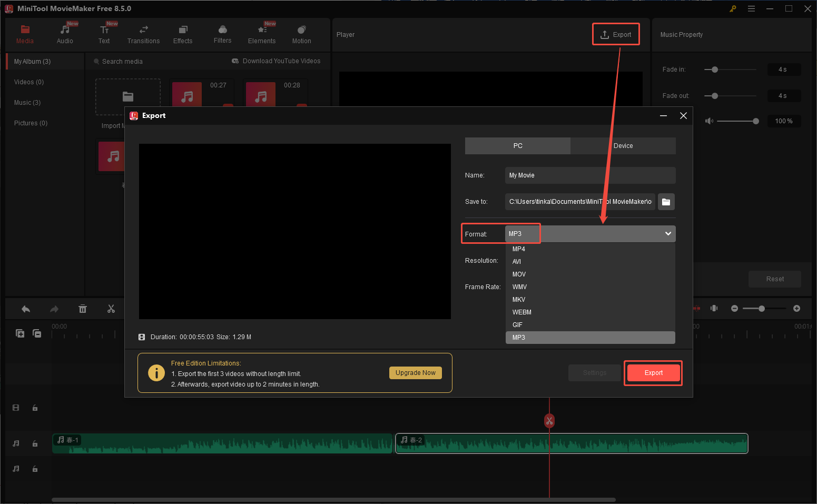The width and height of the screenshot is (817, 504).
Task: Click the undo arrow in timeline toolbar
Action: click(25, 309)
